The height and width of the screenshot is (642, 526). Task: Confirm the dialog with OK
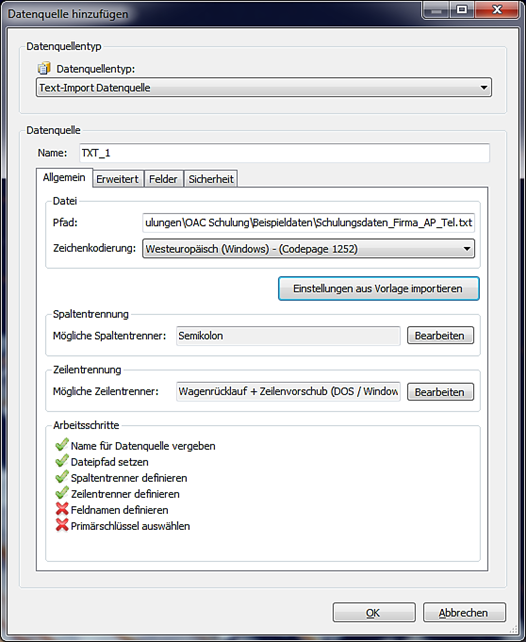(374, 613)
